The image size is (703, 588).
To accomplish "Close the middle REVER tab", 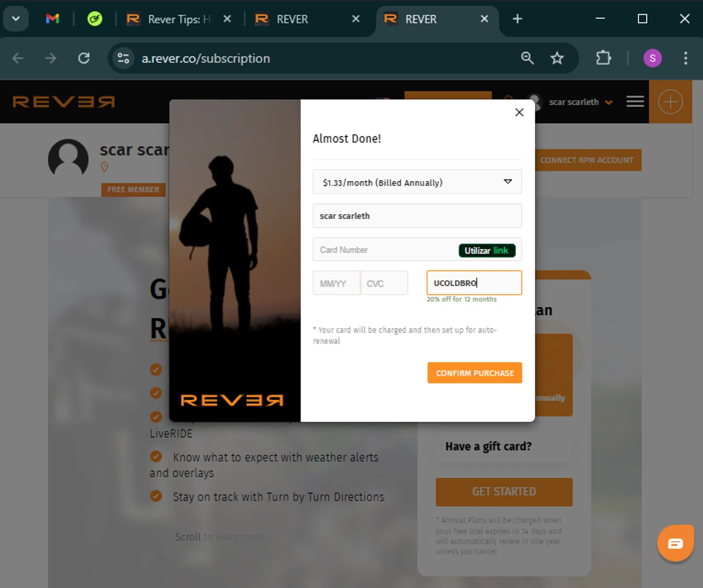I will click(356, 19).
